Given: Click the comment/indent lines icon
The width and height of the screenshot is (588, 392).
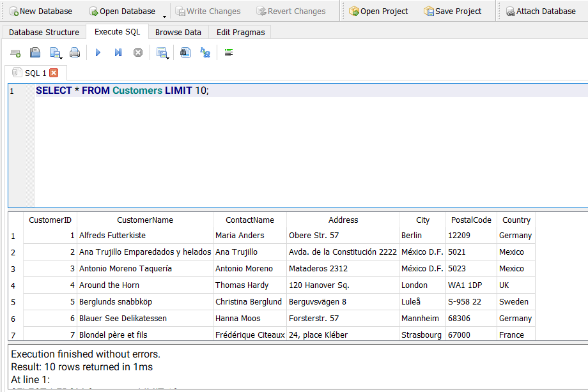Looking at the screenshot, I should click(x=229, y=52).
